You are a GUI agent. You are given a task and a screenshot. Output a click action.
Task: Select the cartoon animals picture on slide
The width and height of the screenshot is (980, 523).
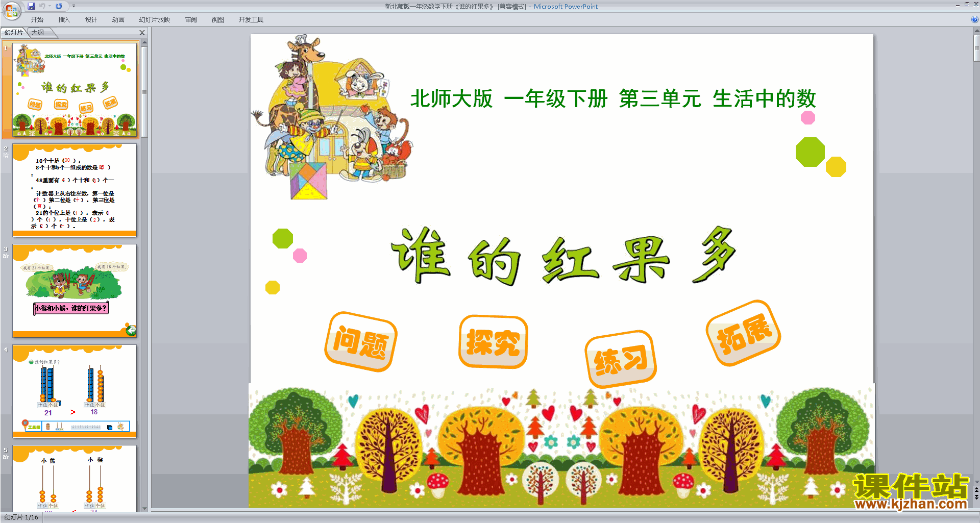click(x=332, y=117)
